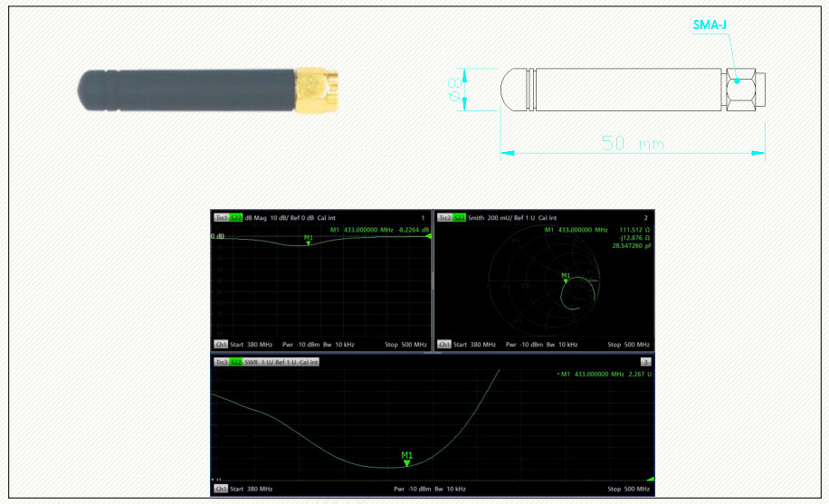This screenshot has width=829, height=504.
Task: Click the Ch1 label under the SWR plot
Action: [220, 489]
